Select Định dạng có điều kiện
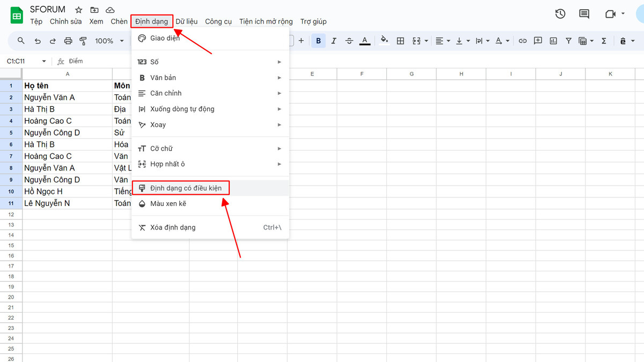The width and height of the screenshot is (644, 362). click(x=210, y=188)
